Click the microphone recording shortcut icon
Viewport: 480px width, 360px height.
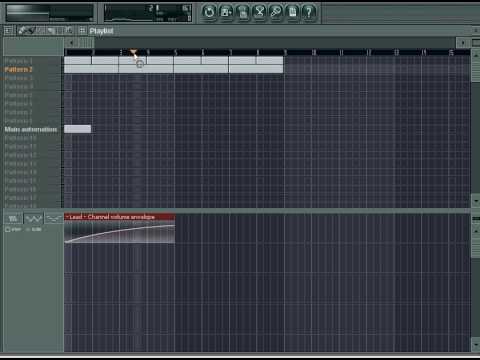(x=276, y=12)
